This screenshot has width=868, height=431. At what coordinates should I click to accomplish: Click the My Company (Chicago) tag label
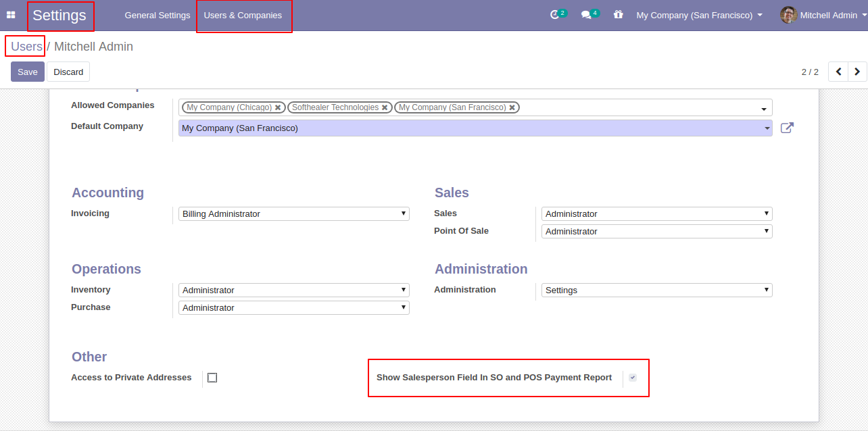click(229, 107)
